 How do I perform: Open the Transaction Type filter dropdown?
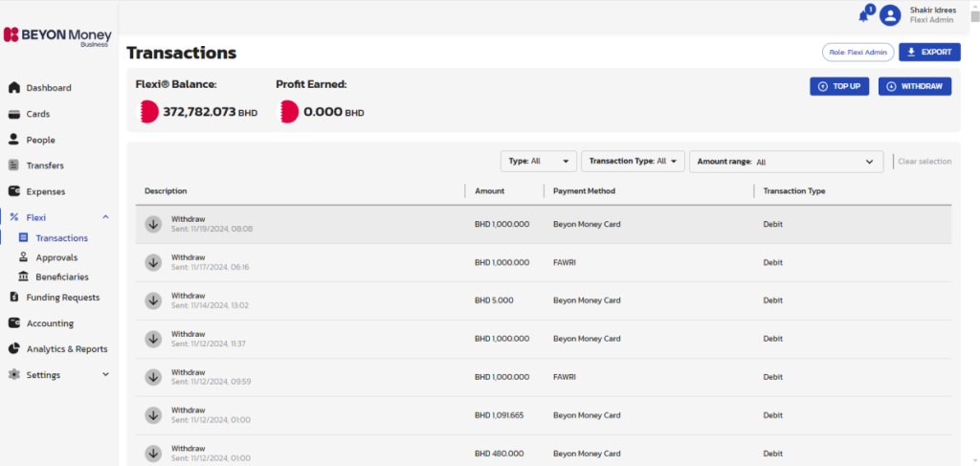pyautogui.click(x=634, y=161)
